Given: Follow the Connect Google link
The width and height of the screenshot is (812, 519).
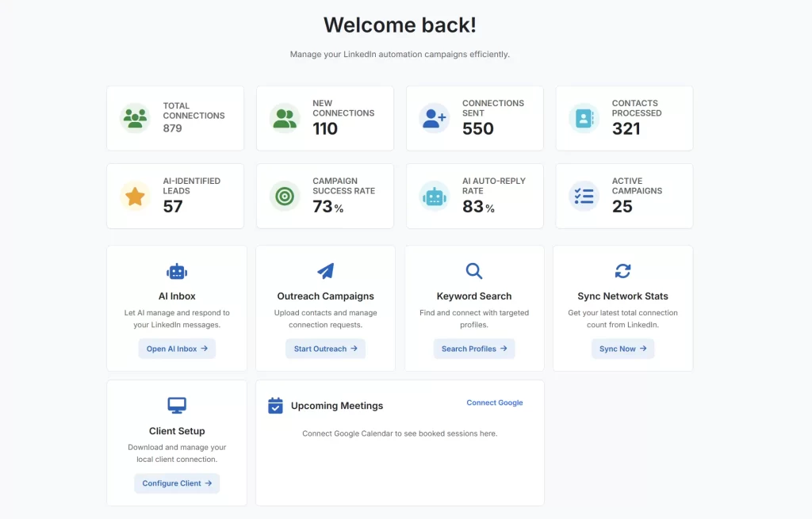Looking at the screenshot, I should click(495, 403).
